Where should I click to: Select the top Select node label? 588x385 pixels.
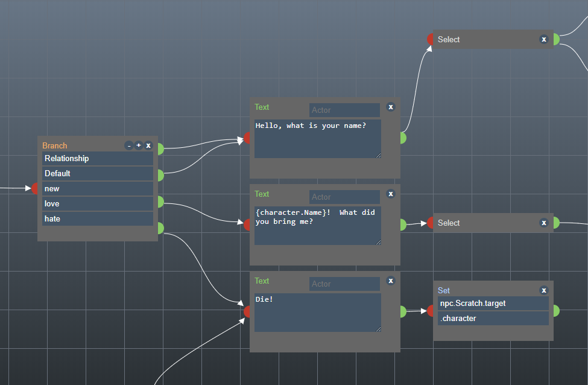click(x=449, y=39)
